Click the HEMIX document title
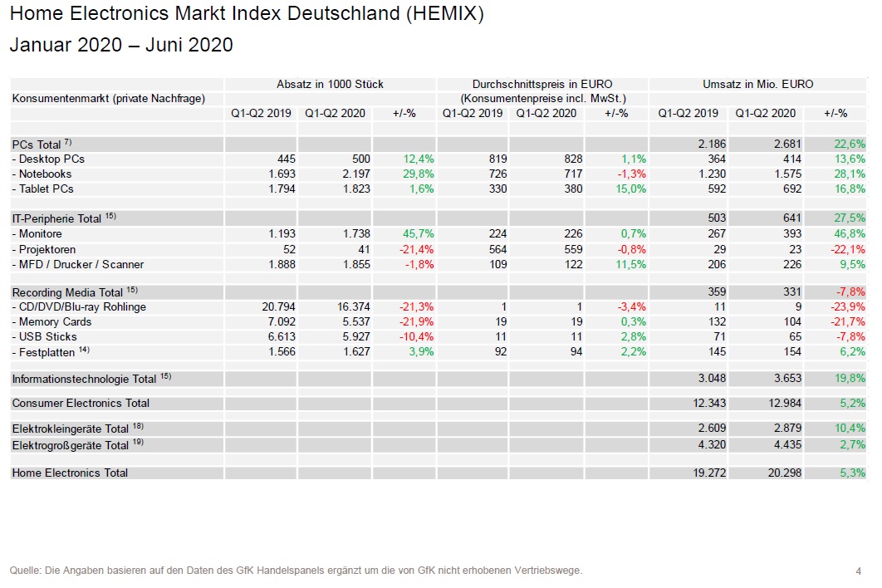Screen dimensions: 882x588 pos(247,14)
